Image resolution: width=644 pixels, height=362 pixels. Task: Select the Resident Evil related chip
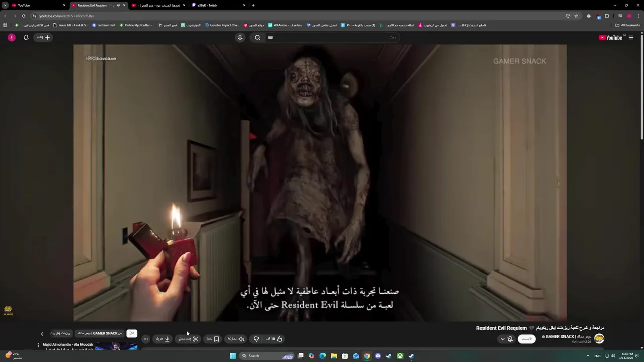(x=60, y=333)
